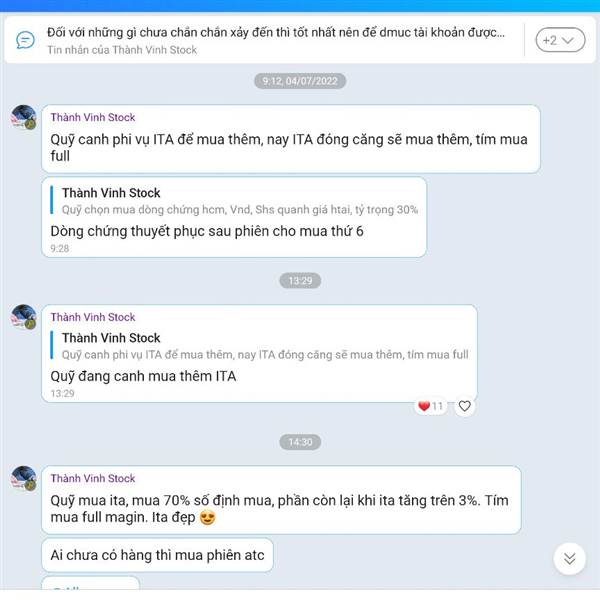
Task: Click Thành Vinh Stock avatar at 13:29 message
Action: [24, 317]
